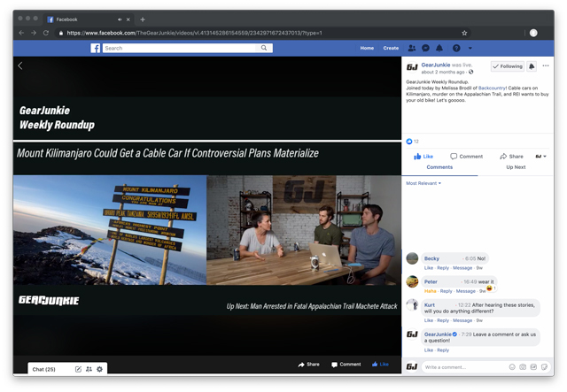Reply to Peter's comment
Image resolution: width=567 pixels, height=392 pixels.
point(447,291)
